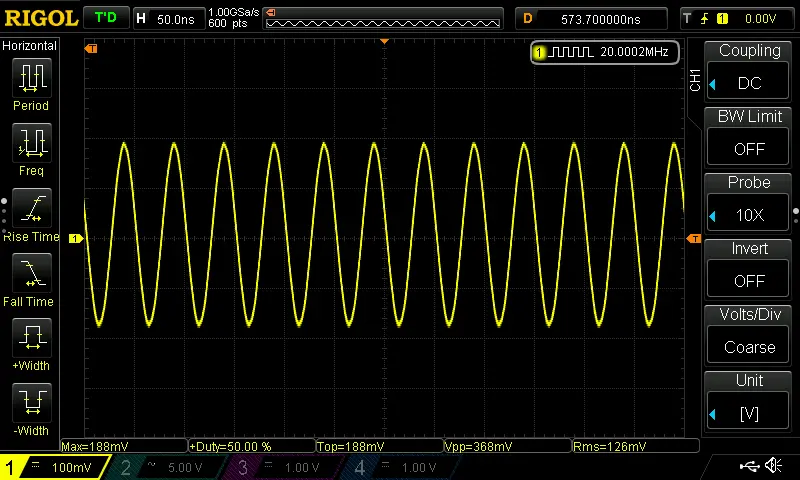Click the waveform memory position bar
The height and width of the screenshot is (480, 800).
(x=384, y=19)
